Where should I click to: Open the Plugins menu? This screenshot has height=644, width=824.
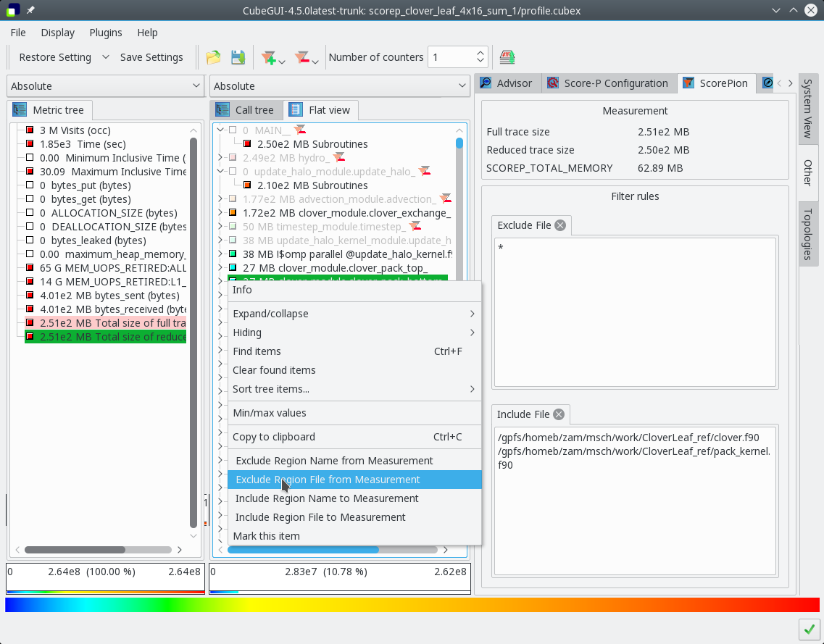click(106, 33)
